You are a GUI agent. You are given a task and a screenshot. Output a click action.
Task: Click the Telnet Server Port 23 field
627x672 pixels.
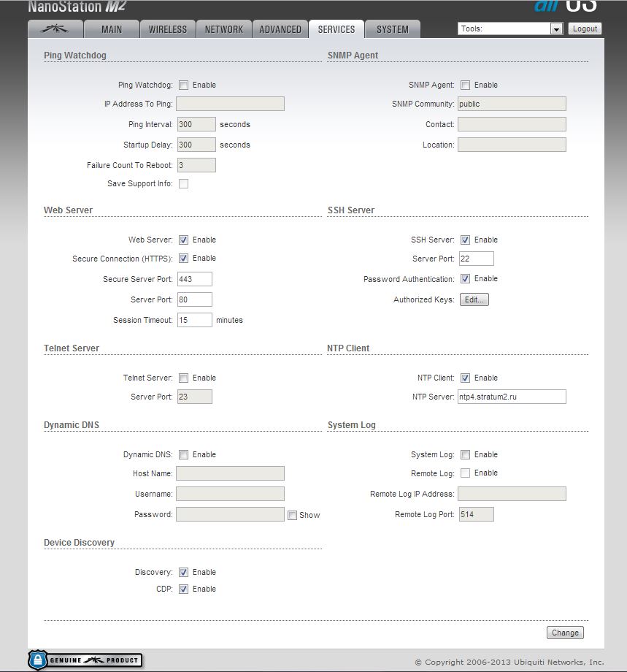(195, 397)
